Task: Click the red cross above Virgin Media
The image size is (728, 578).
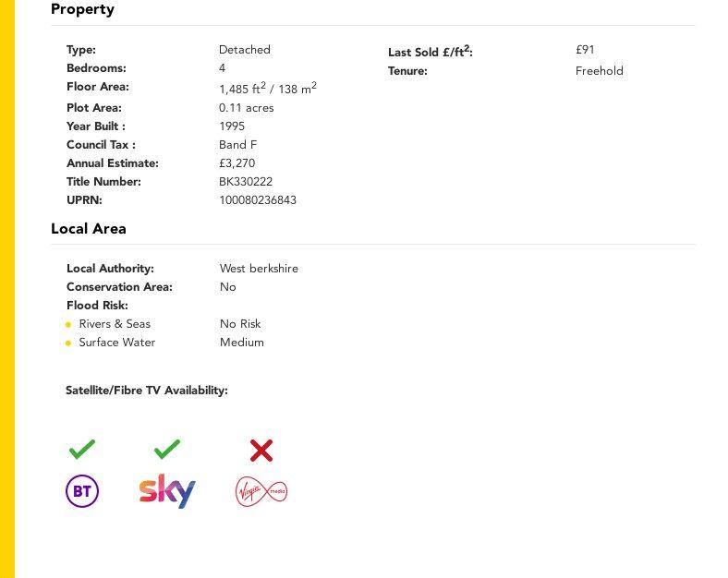Action: pyautogui.click(x=261, y=451)
